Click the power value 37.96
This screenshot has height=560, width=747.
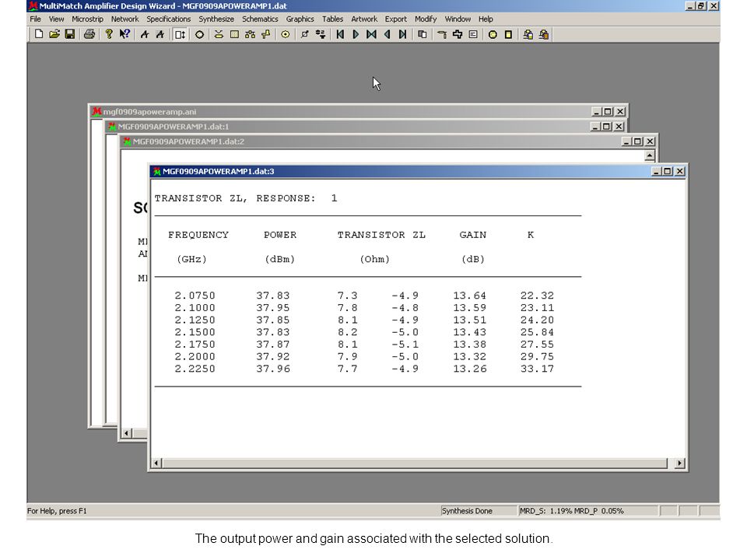coord(273,369)
